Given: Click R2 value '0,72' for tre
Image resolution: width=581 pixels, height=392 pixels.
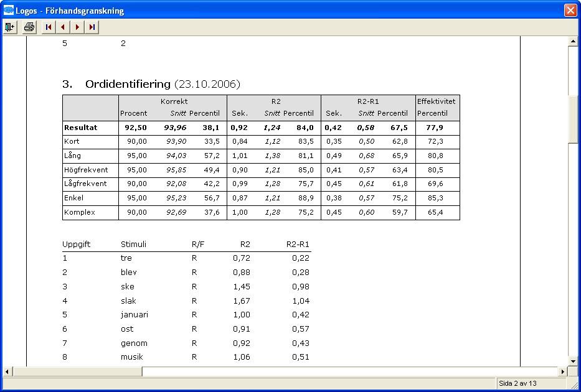Looking at the screenshot, I should pyautogui.click(x=242, y=258).
